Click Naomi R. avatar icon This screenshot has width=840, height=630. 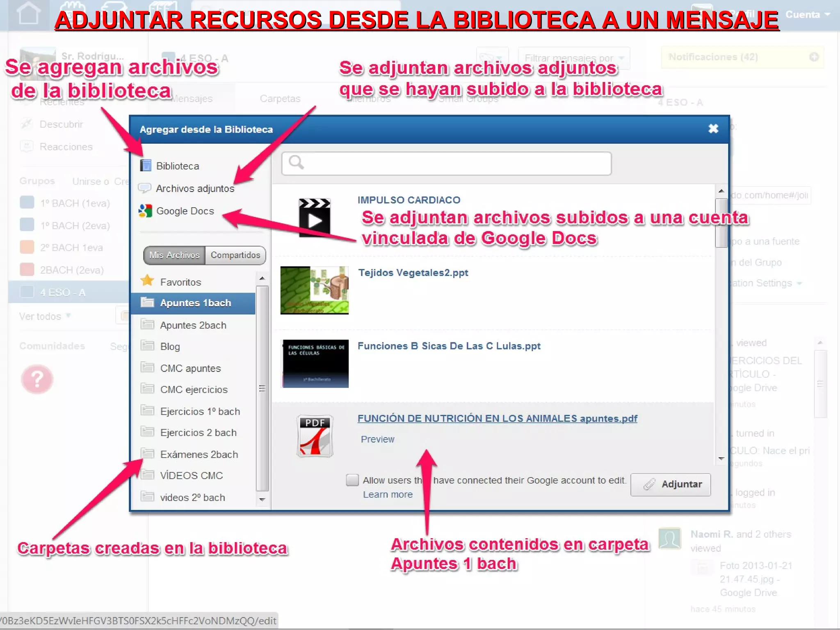(669, 538)
